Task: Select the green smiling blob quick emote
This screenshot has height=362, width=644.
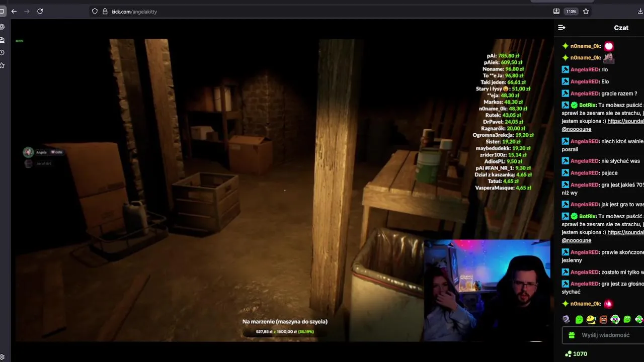Action: [x=627, y=319]
